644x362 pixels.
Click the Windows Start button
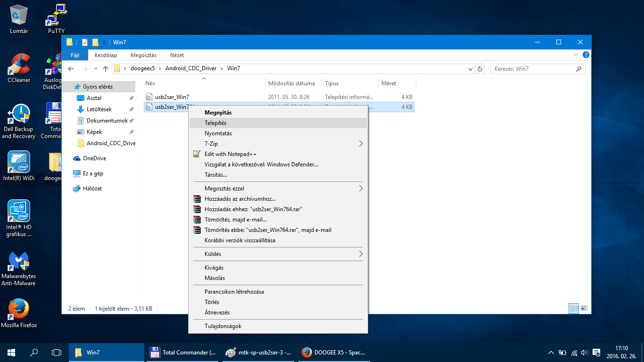pos(11,353)
